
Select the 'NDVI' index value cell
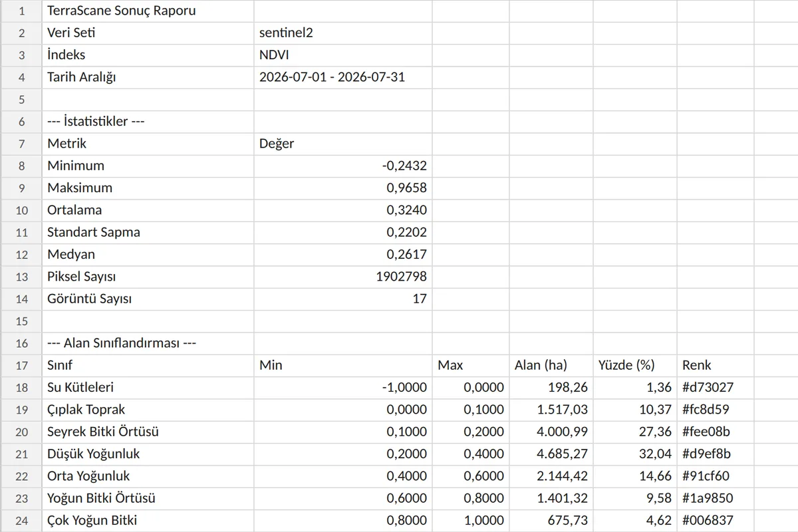343,55
